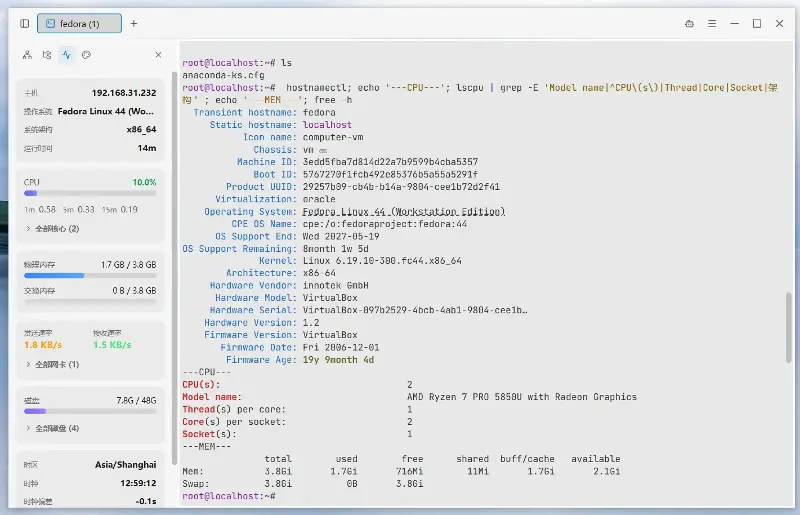The height and width of the screenshot is (515, 800).
Task: Click the 15m load value 0.19
Action: tap(129, 209)
